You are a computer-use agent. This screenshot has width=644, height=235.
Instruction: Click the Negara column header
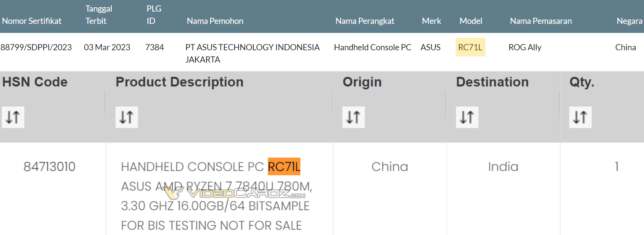coord(630,21)
